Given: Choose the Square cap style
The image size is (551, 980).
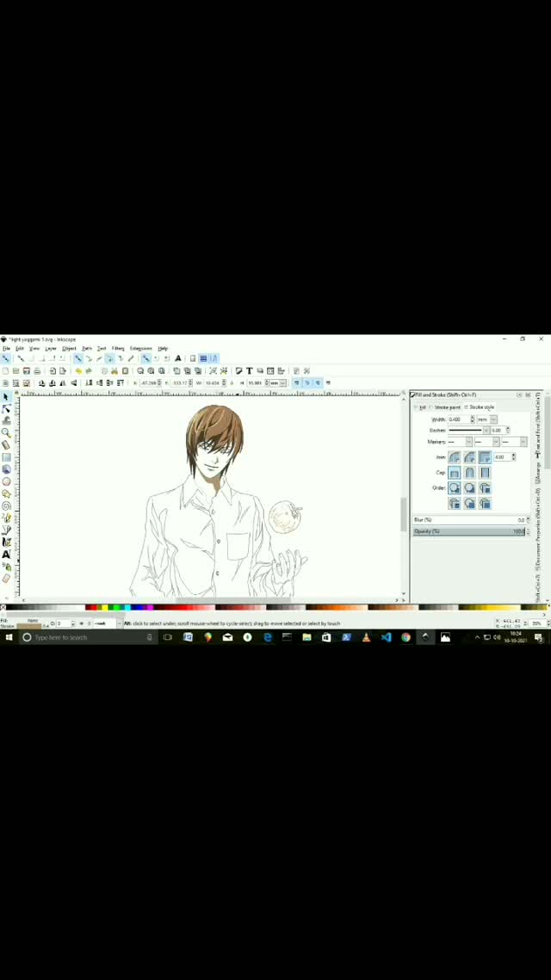Looking at the screenshot, I should 485,473.
